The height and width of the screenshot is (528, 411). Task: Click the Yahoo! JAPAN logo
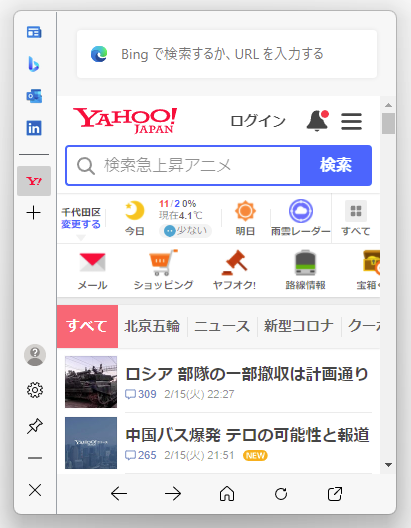125,121
